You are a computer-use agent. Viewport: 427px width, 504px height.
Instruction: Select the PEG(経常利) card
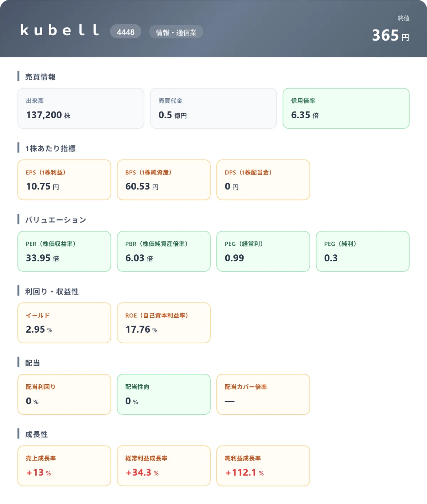[x=263, y=251]
